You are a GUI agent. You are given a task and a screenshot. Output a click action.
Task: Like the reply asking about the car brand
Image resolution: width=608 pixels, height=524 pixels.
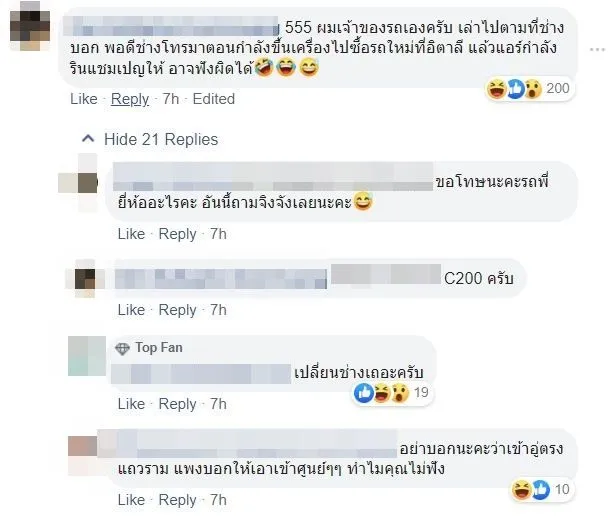click(131, 234)
